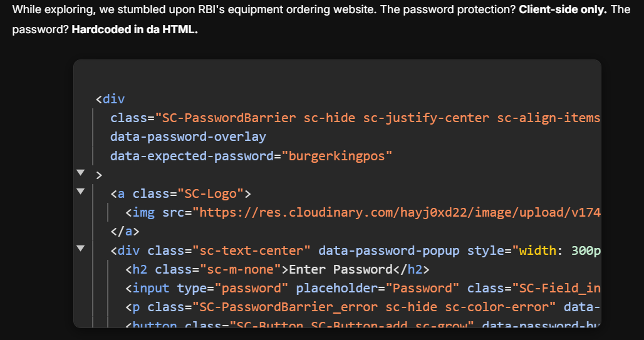
Task: Collapse the triangle next to the SC-Logo anchor
Action: [80, 191]
